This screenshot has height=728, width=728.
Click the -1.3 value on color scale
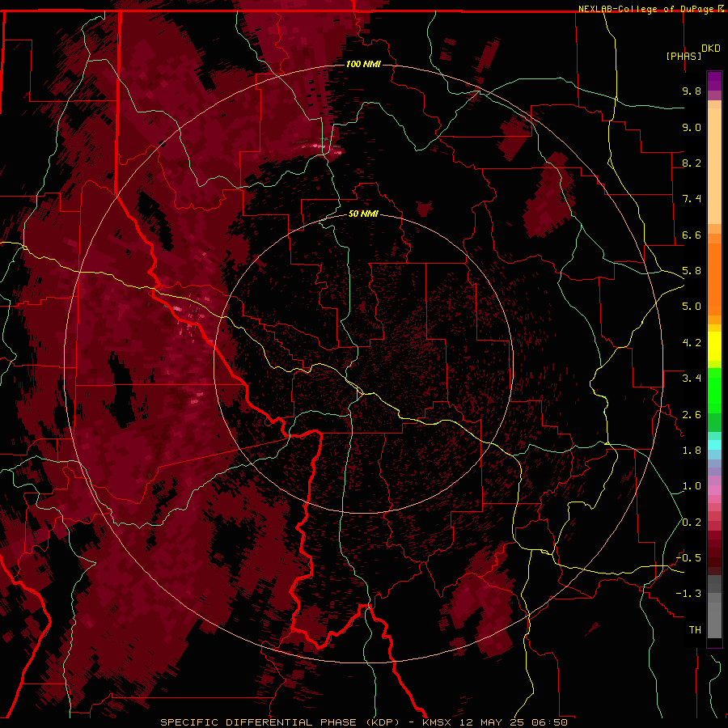click(688, 594)
